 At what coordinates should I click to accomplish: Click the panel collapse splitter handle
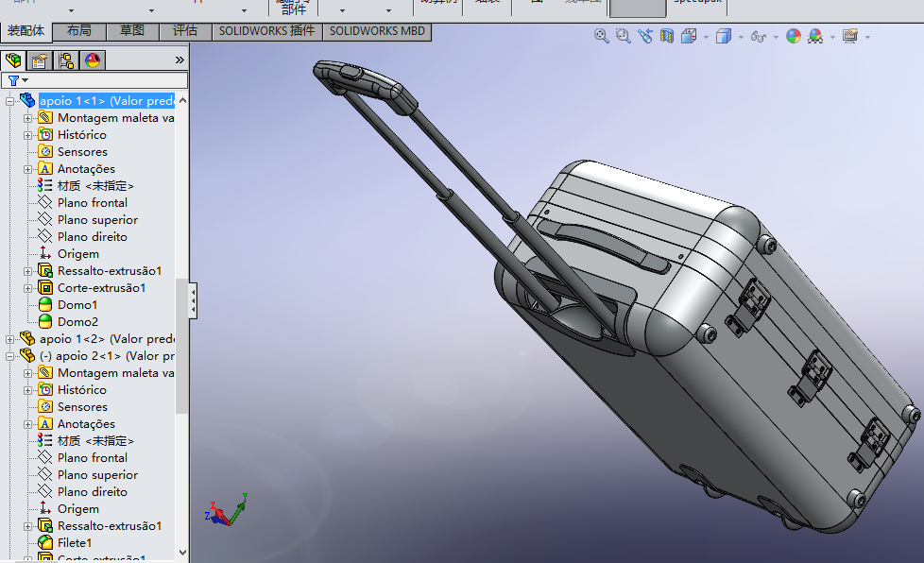193,301
